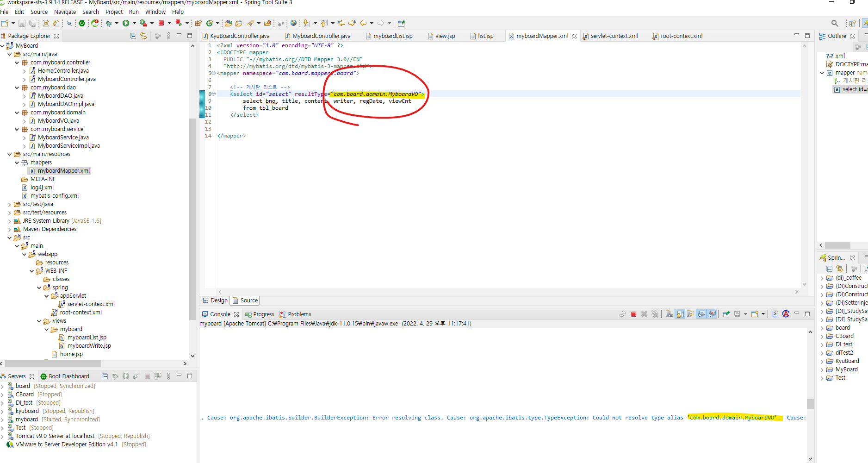The image size is (868, 463).
Task: Collapse the mapper node in Outline
Action: [x=822, y=73]
